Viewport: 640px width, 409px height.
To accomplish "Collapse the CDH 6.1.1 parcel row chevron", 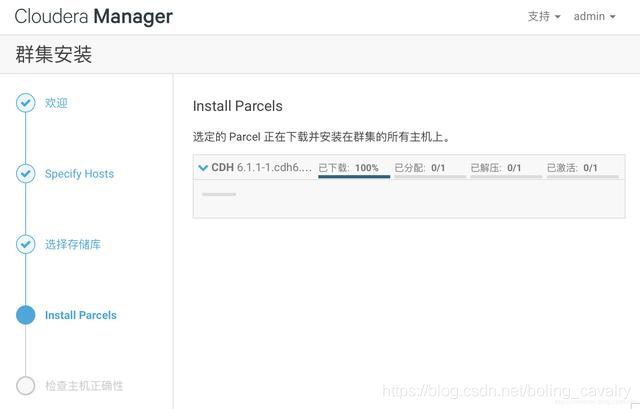I will click(203, 168).
